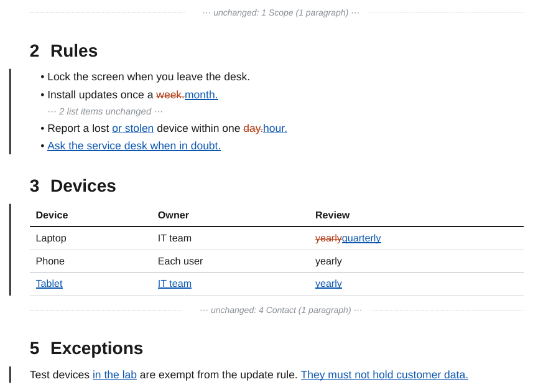Viewport: 533px width, 392px height.
Task: Click 'They must not hold customer data.'
Action: pyautogui.click(x=384, y=375)
